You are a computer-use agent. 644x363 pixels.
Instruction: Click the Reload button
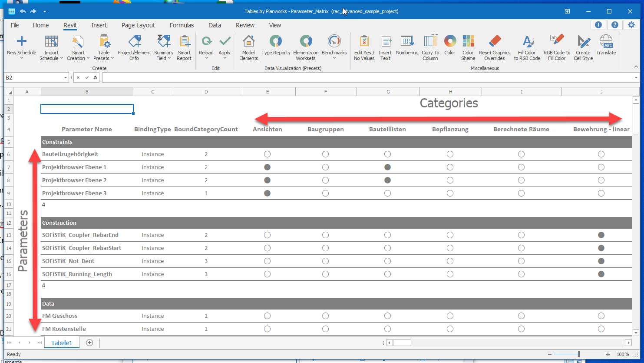[x=206, y=42]
